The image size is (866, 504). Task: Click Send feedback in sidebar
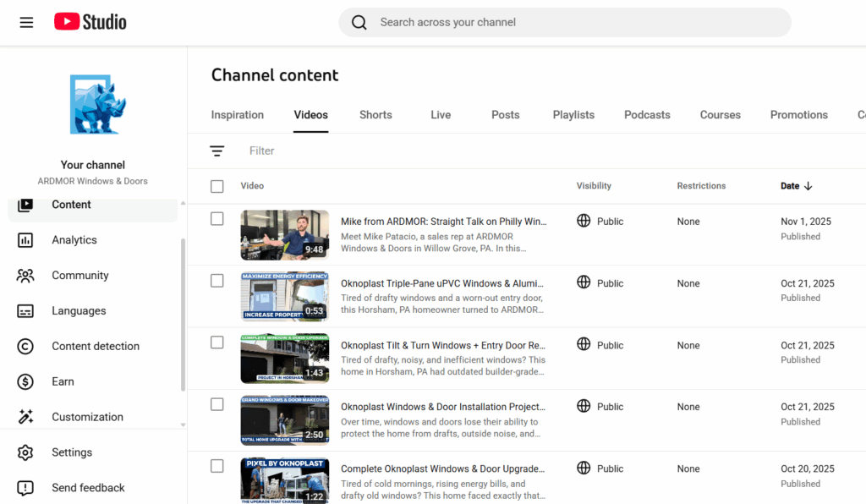point(88,488)
